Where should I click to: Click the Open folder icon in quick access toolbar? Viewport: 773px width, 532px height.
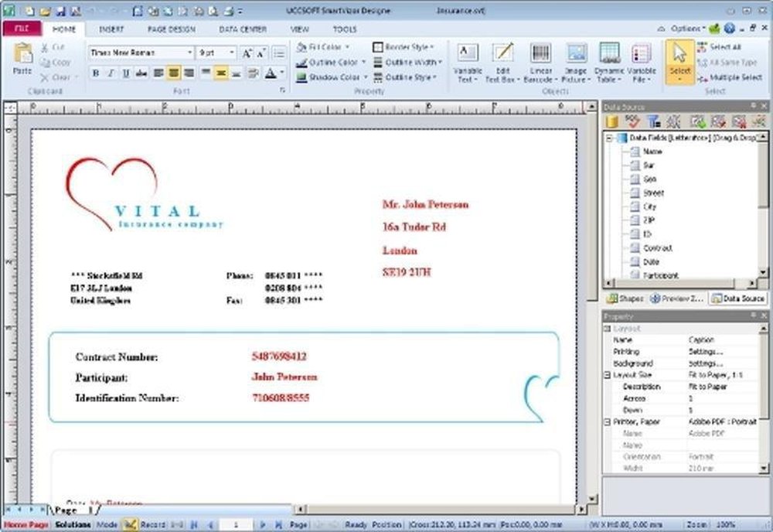tap(45, 10)
